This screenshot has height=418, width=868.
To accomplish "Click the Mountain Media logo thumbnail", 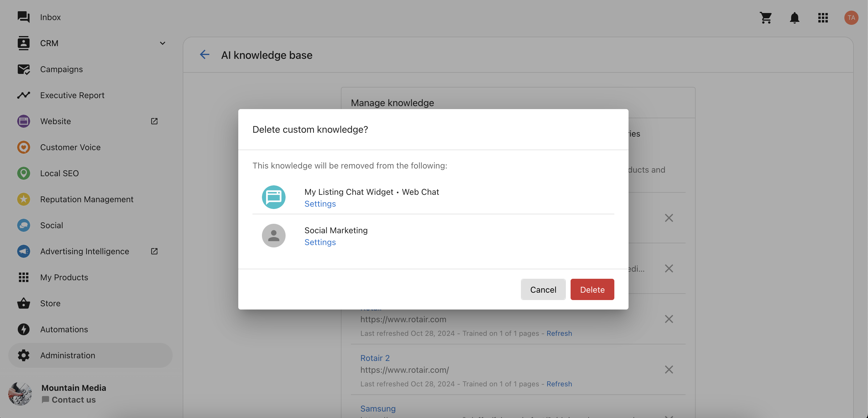I will [20, 393].
